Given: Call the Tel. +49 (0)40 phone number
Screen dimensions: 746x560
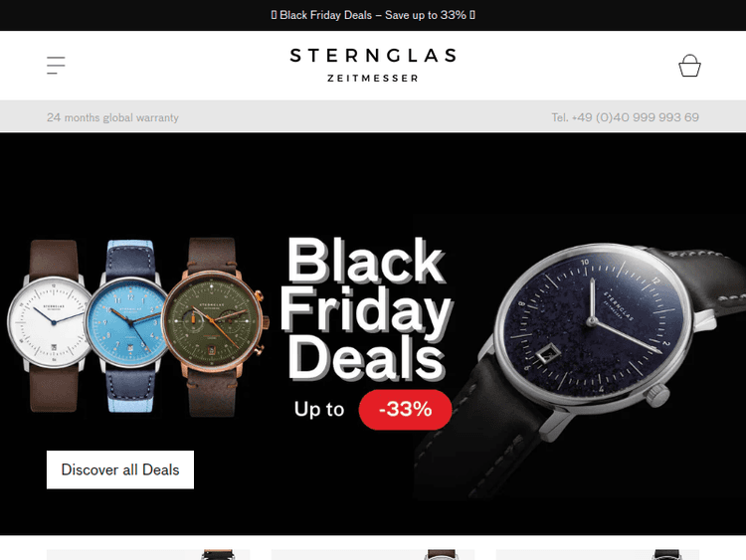Looking at the screenshot, I should point(626,117).
